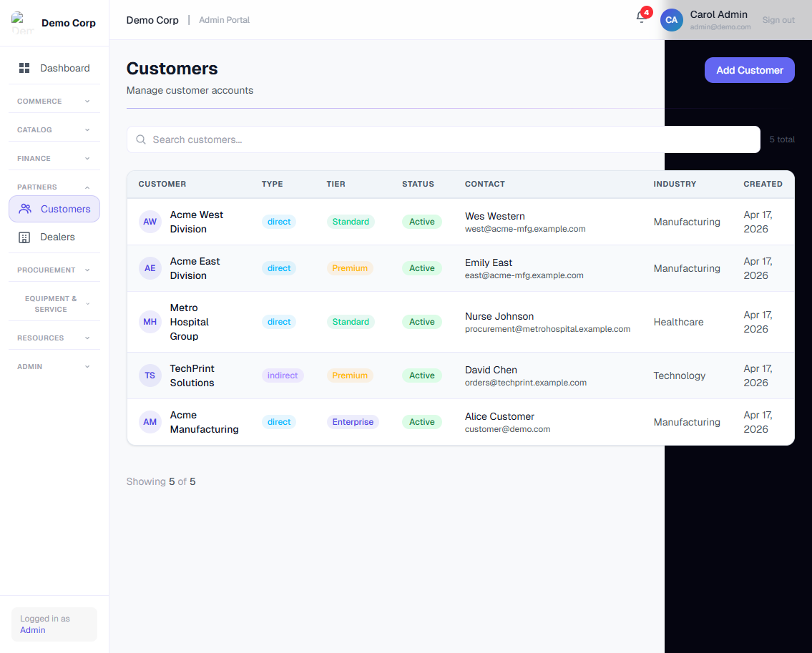
Task: Expand the Equipment & Service section
Action: coord(54,304)
